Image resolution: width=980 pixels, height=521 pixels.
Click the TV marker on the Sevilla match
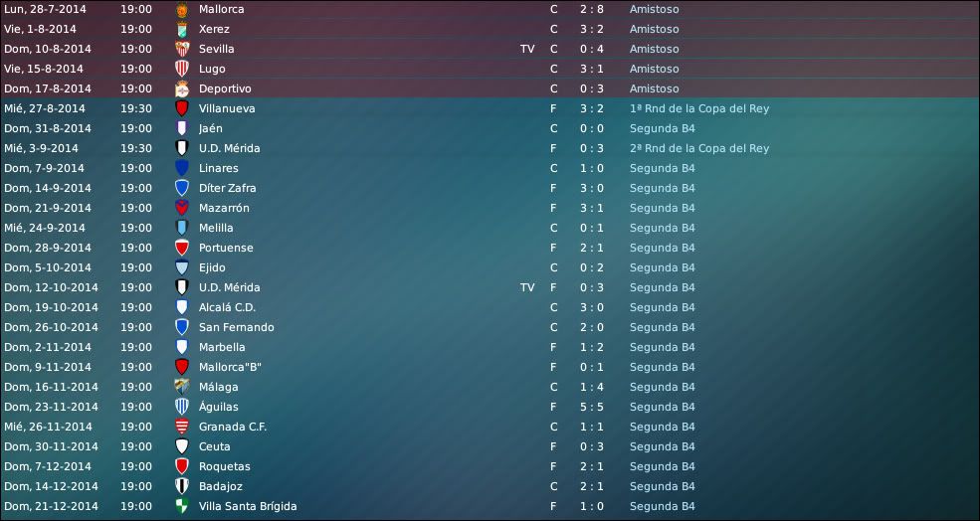coord(527,49)
